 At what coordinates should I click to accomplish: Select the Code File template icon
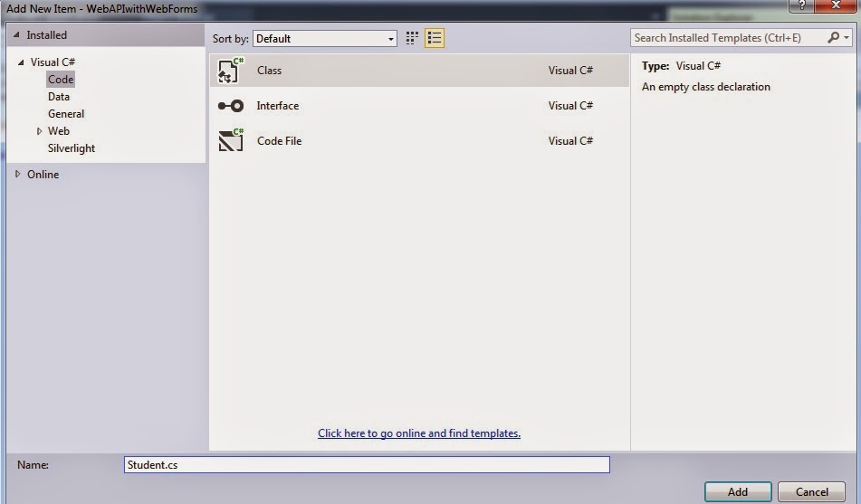(231, 141)
